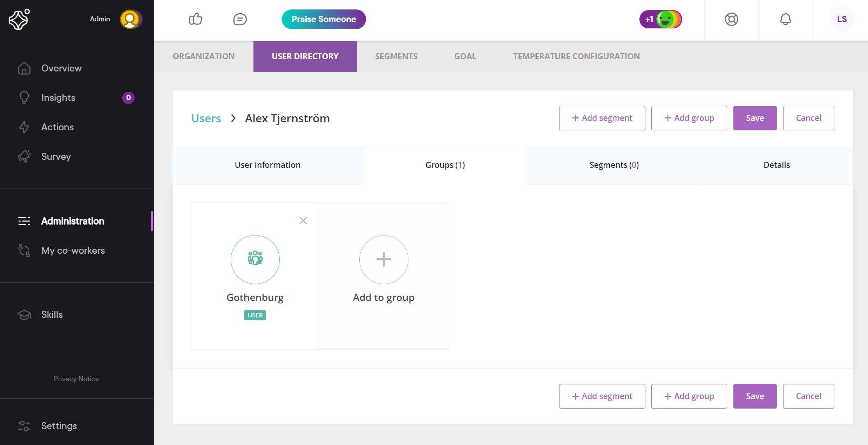
Task: Open the Temperature Configuration tab
Action: pos(576,56)
